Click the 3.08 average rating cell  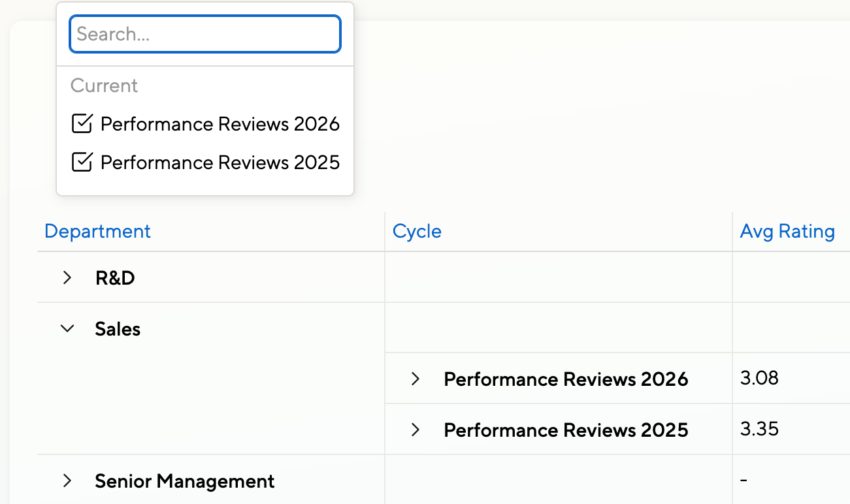pyautogui.click(x=759, y=378)
